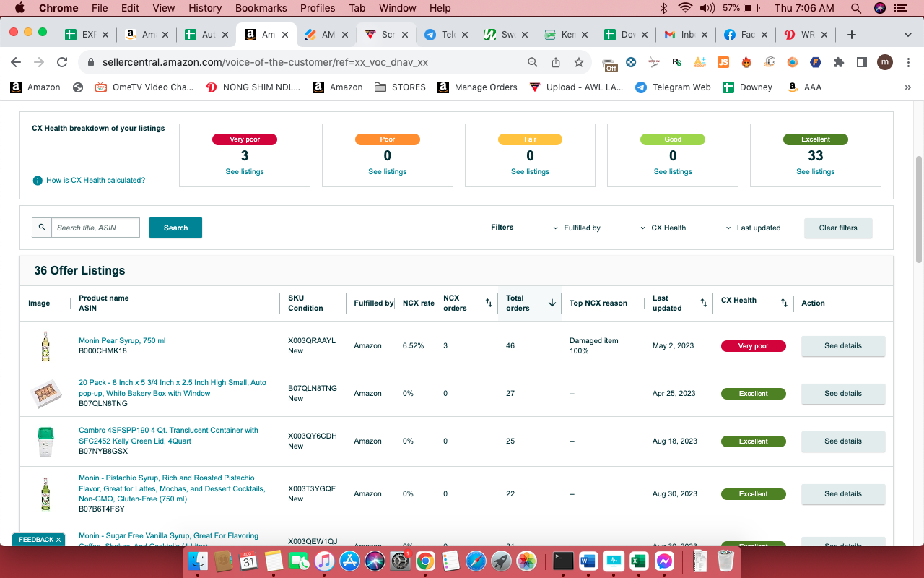This screenshot has height=578, width=924.
Task: Click the Monin Pear Syrup product thumbnail
Action: click(45, 346)
